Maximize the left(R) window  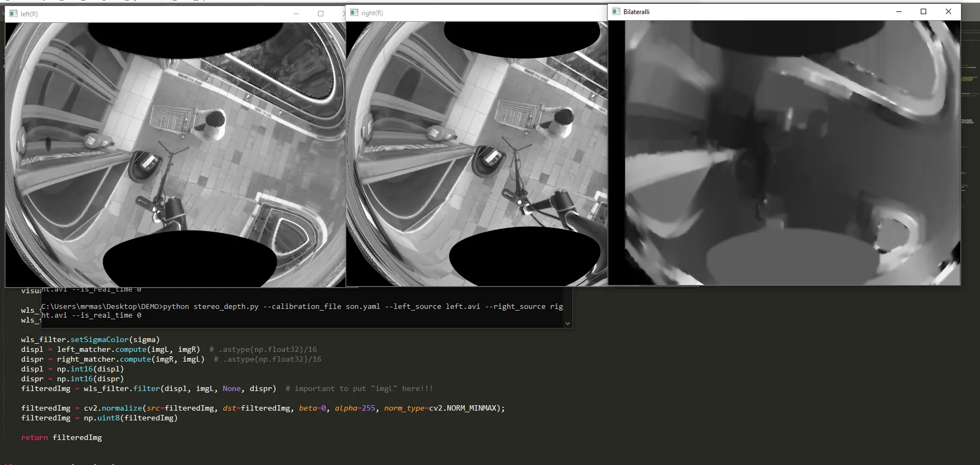[321, 14]
